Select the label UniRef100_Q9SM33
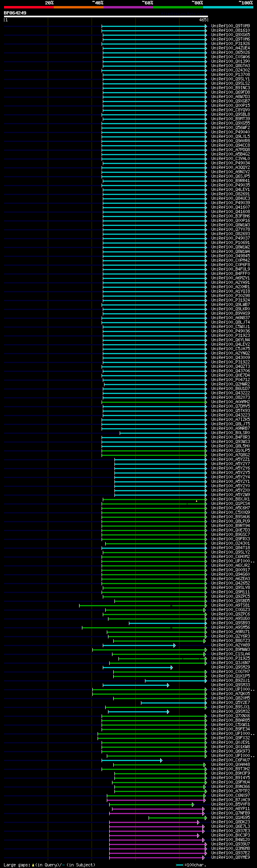The height and width of the screenshot is (868, 257). pyautogui.click(x=230, y=685)
